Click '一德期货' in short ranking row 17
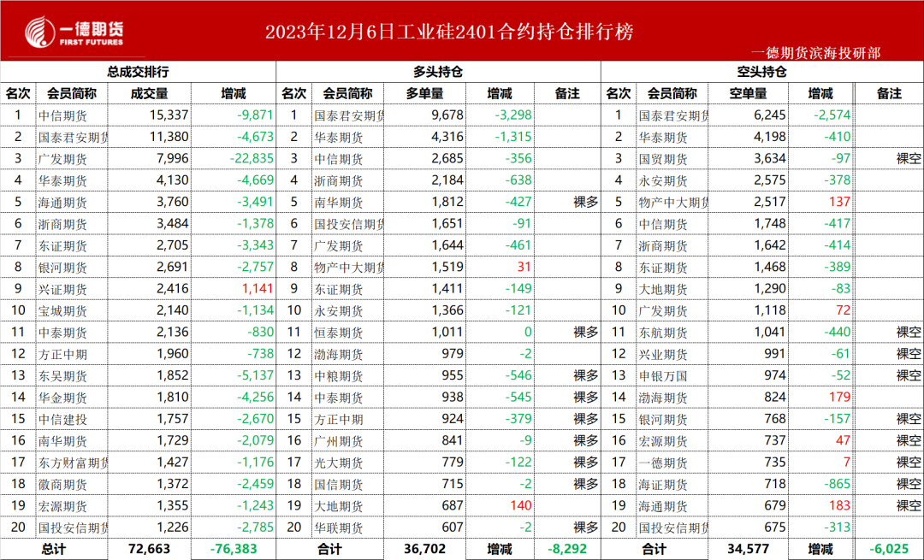 pyautogui.click(x=663, y=463)
